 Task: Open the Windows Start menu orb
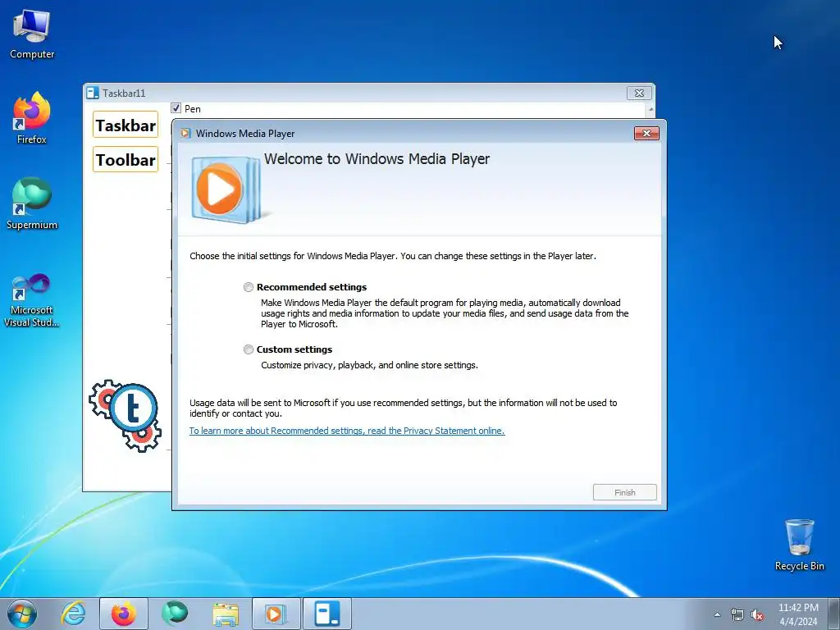(22, 614)
